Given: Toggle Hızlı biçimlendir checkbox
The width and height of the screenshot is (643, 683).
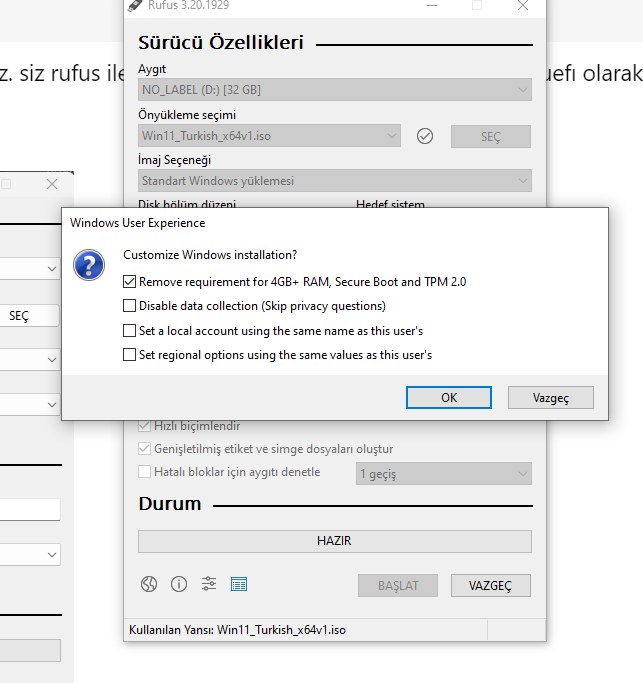Looking at the screenshot, I should point(144,425).
